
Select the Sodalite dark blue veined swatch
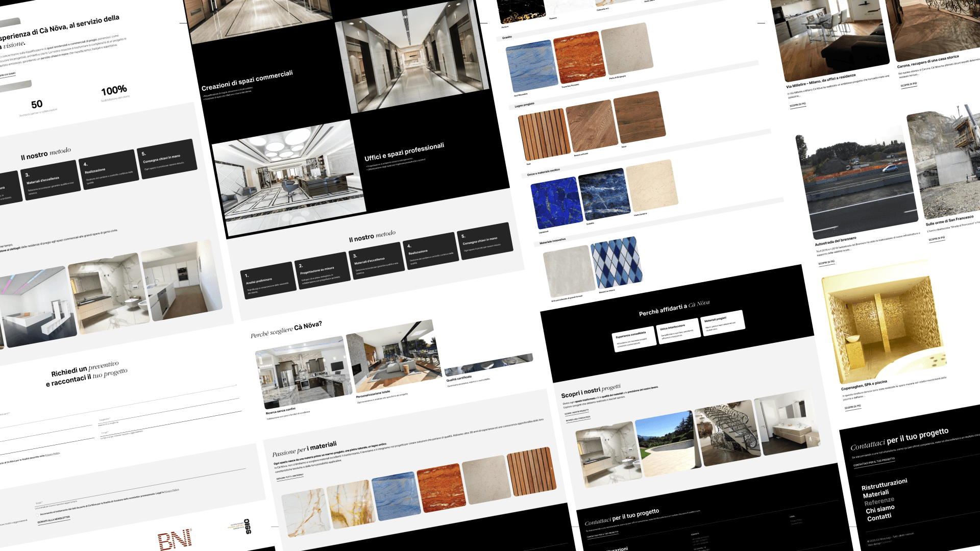pyautogui.click(x=604, y=194)
